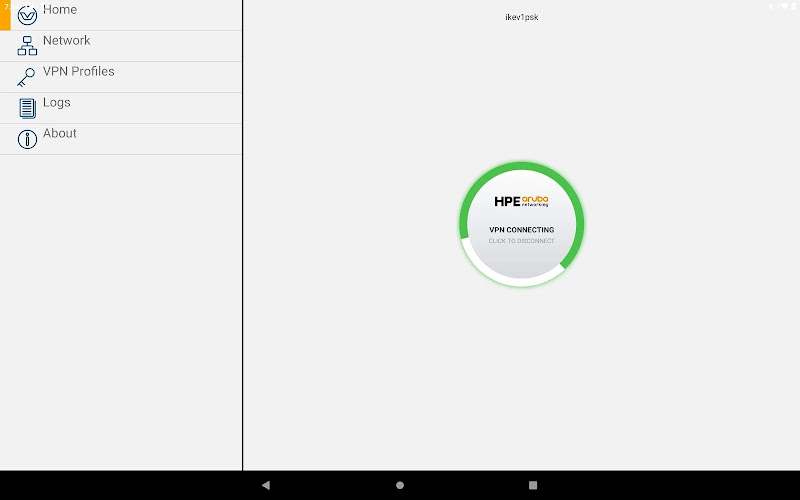Click the Logs document icon
Screen dimensions: 800x500
click(27, 108)
